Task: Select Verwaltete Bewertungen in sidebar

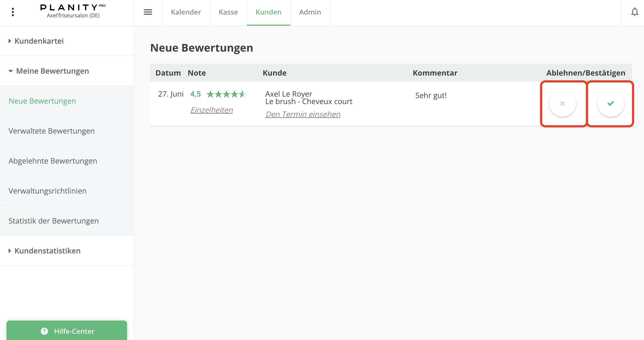Action: click(x=51, y=131)
